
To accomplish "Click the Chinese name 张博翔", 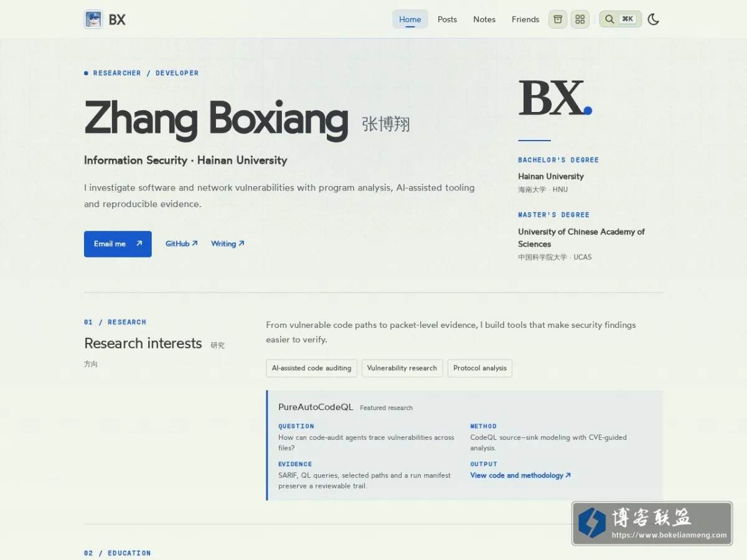I will coord(386,124).
